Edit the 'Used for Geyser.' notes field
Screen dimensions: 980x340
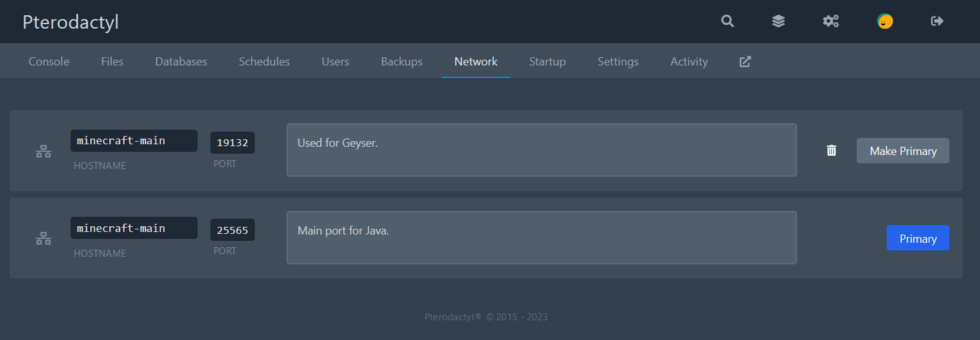point(541,150)
